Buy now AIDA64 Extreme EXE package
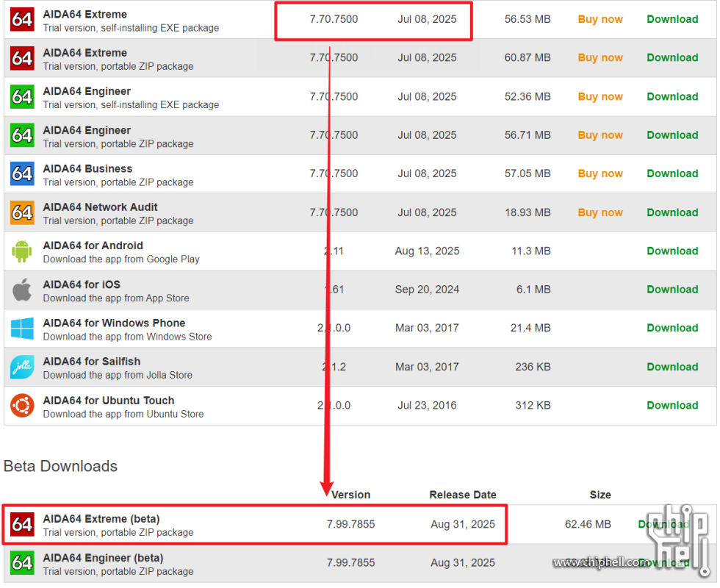 click(600, 19)
